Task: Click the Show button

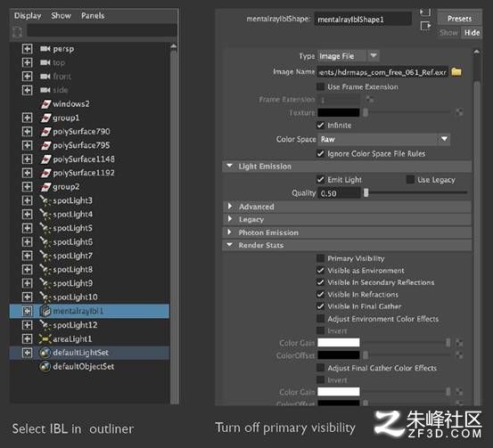Action: coord(448,33)
